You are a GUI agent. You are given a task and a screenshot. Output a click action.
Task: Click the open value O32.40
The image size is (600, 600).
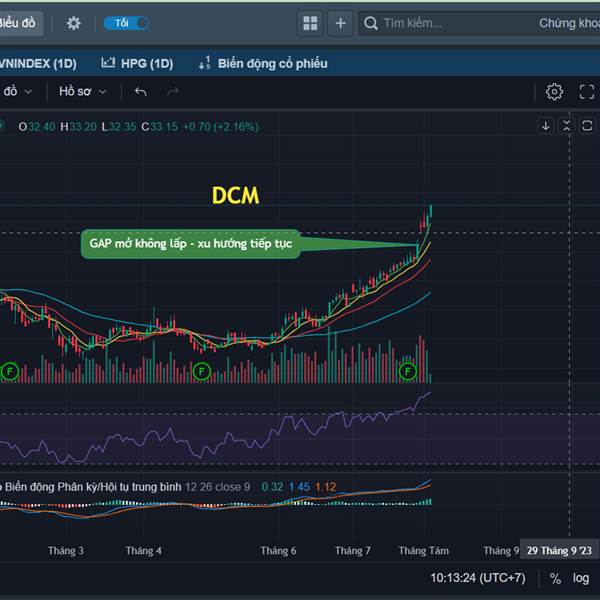[37, 127]
